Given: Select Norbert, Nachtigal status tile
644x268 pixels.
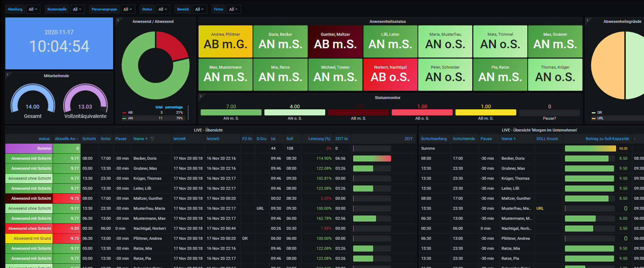Looking at the screenshot, I should click(390, 75).
